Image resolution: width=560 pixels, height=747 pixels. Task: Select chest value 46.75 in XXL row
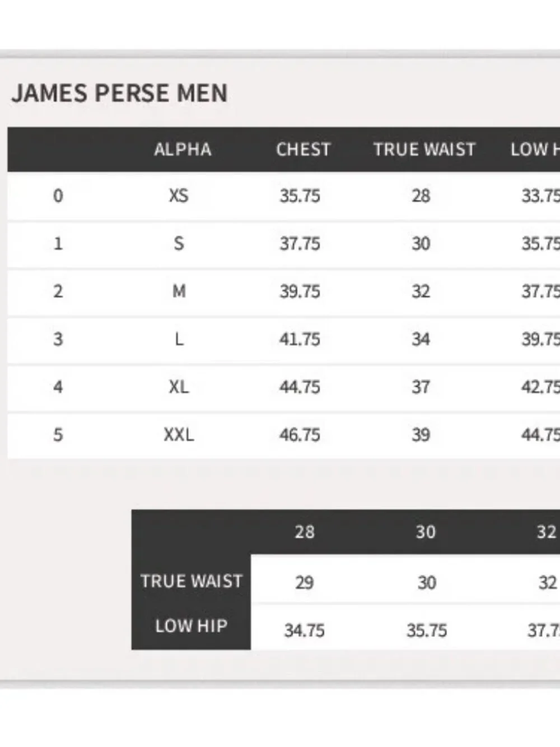pos(300,435)
